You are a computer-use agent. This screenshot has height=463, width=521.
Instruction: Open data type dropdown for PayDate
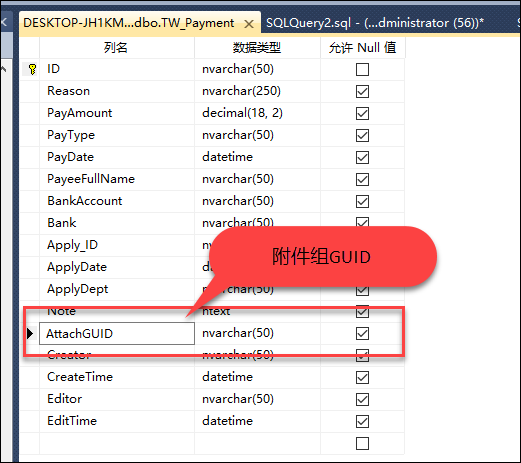pos(257,157)
